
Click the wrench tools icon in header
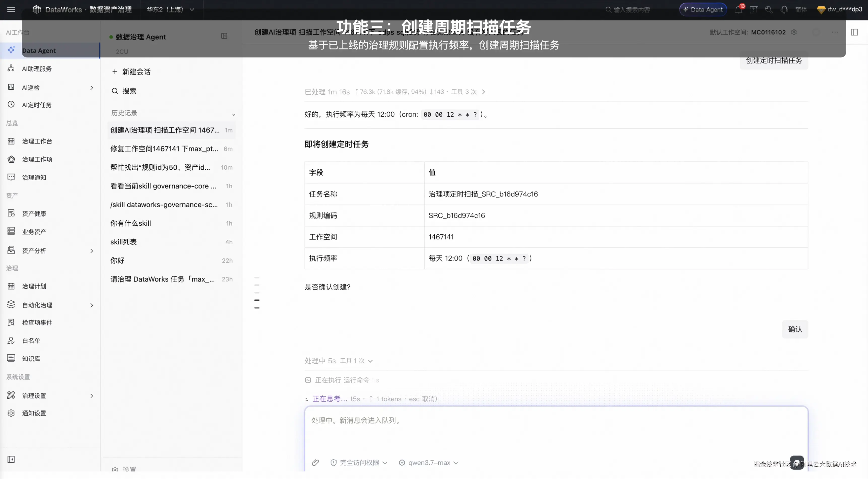click(x=769, y=9)
